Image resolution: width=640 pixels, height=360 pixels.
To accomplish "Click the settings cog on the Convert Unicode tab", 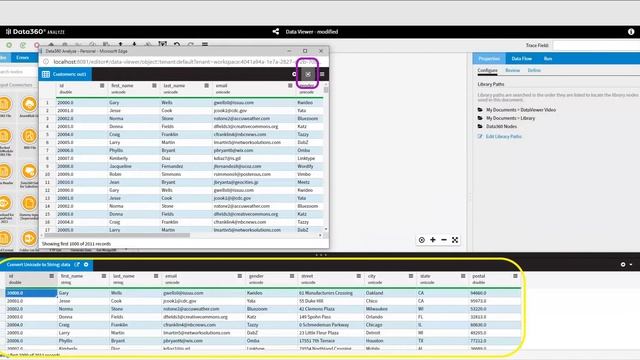I will point(86,264).
